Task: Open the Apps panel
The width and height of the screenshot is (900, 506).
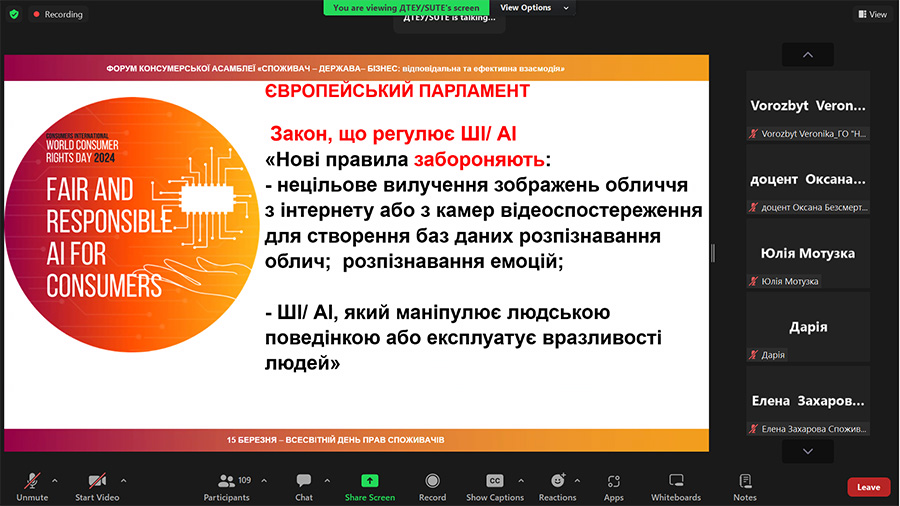Action: [614, 481]
